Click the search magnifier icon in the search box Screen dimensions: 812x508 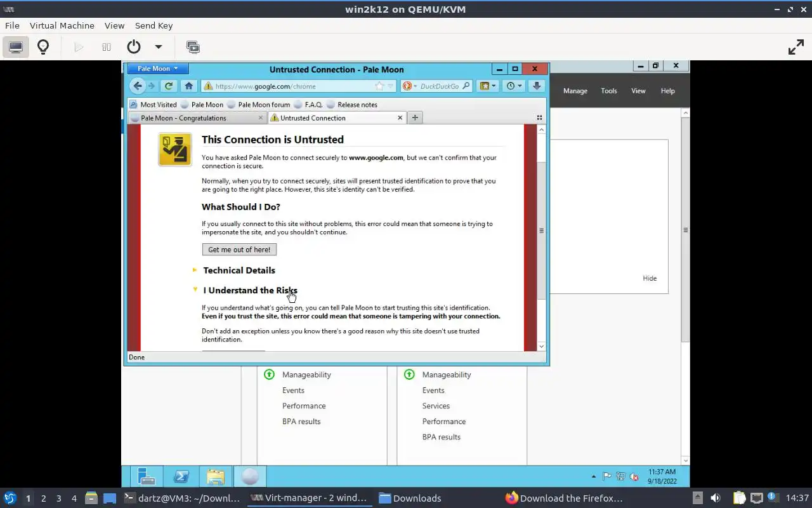point(466,86)
